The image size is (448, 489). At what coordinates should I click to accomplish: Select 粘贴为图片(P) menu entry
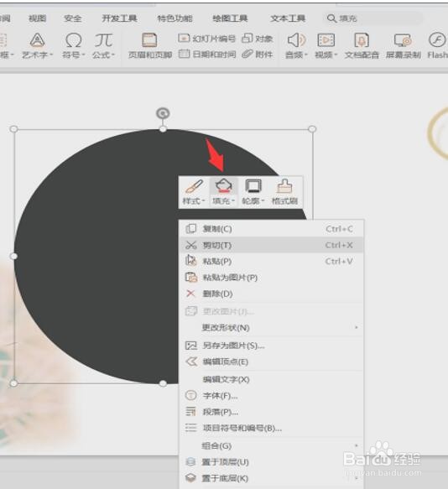pos(272,278)
